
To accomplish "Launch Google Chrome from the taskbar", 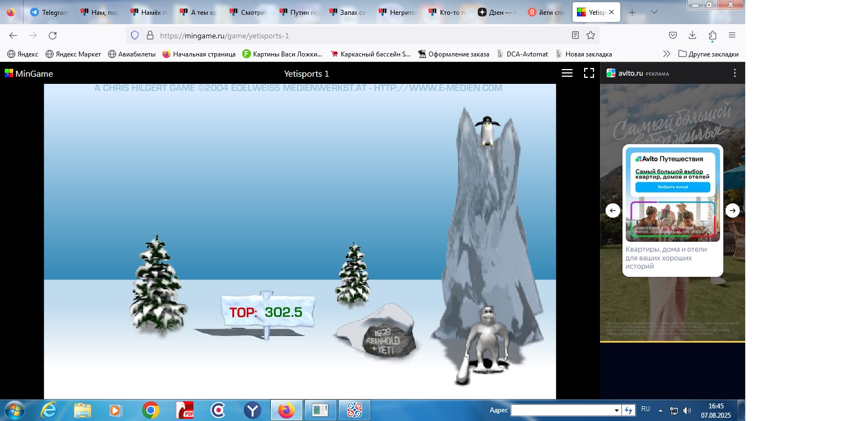I will click(x=151, y=410).
